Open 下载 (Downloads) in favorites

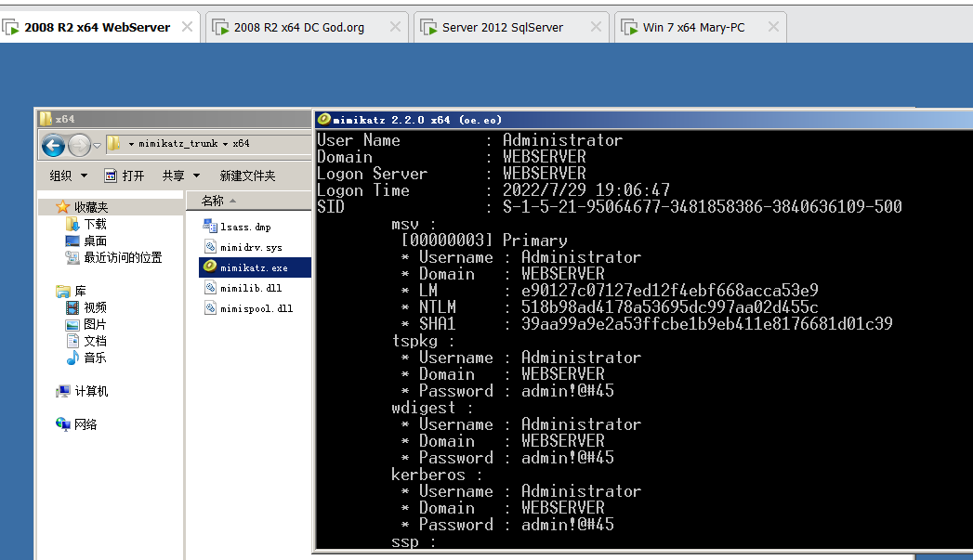pyautogui.click(x=95, y=224)
